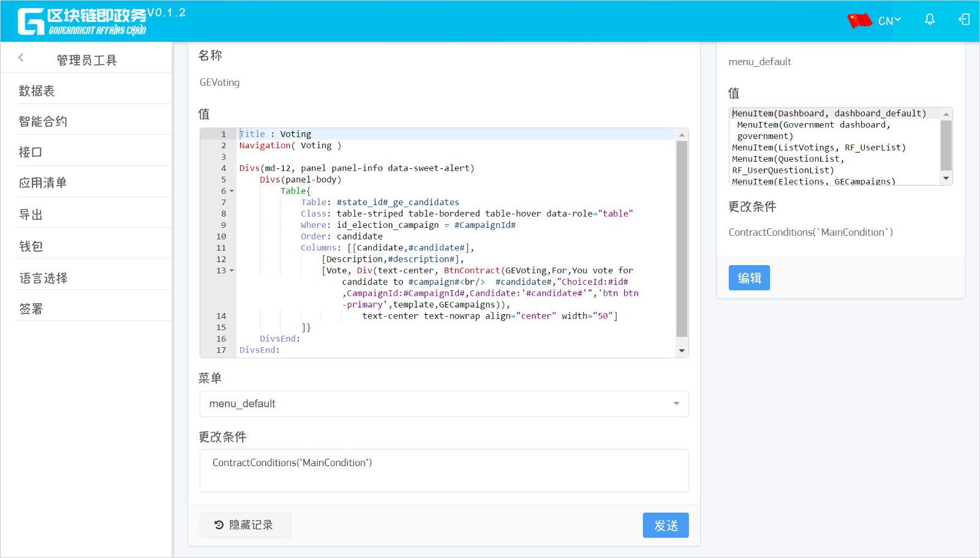Click the 更改条件 text field
The height and width of the screenshot is (558, 980).
click(444, 470)
